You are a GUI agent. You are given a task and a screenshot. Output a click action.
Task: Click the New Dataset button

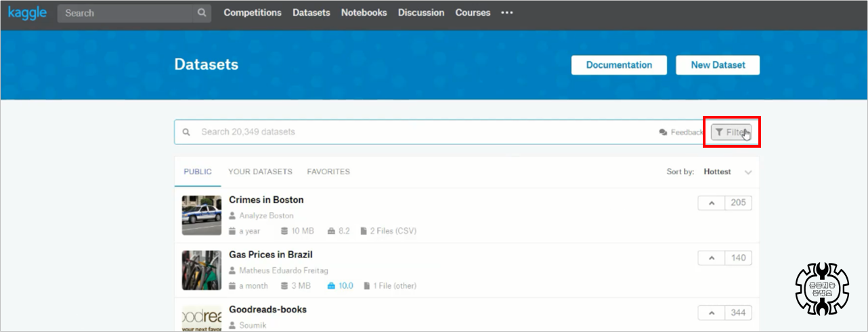point(718,65)
